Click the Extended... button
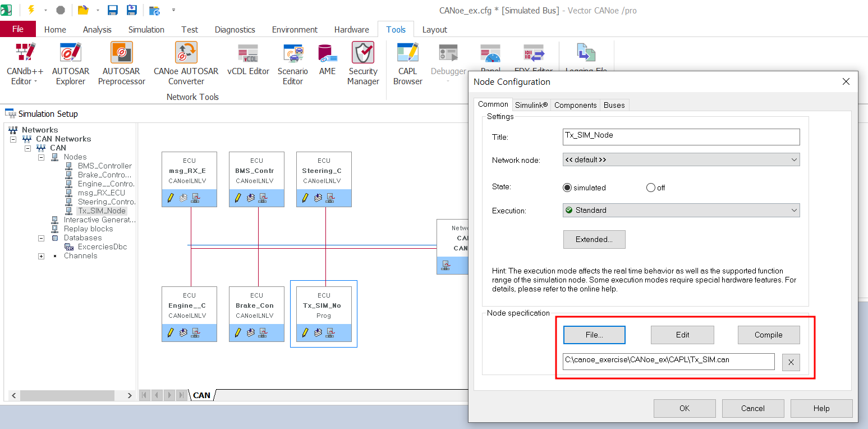 click(594, 239)
